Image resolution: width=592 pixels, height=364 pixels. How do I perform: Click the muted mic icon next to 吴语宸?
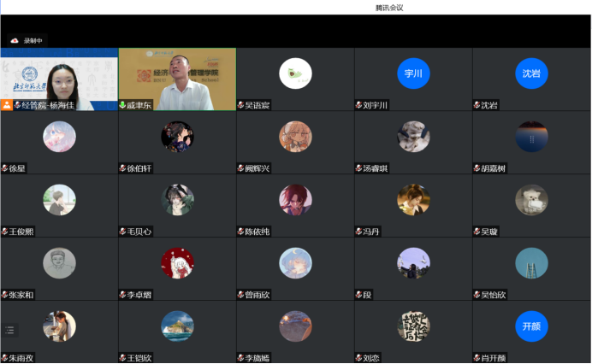240,105
